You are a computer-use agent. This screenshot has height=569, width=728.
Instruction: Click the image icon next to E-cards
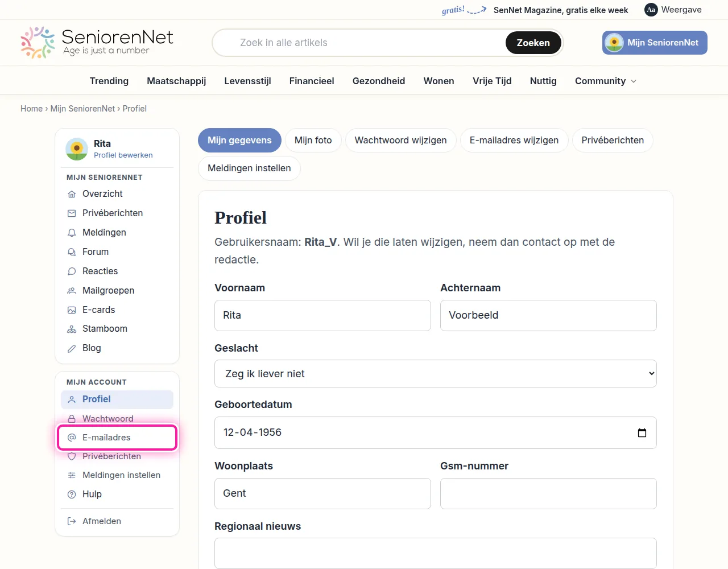pos(72,310)
